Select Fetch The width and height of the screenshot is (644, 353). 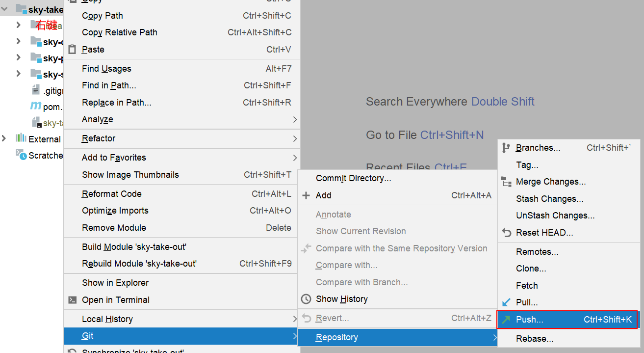[x=568, y=286]
